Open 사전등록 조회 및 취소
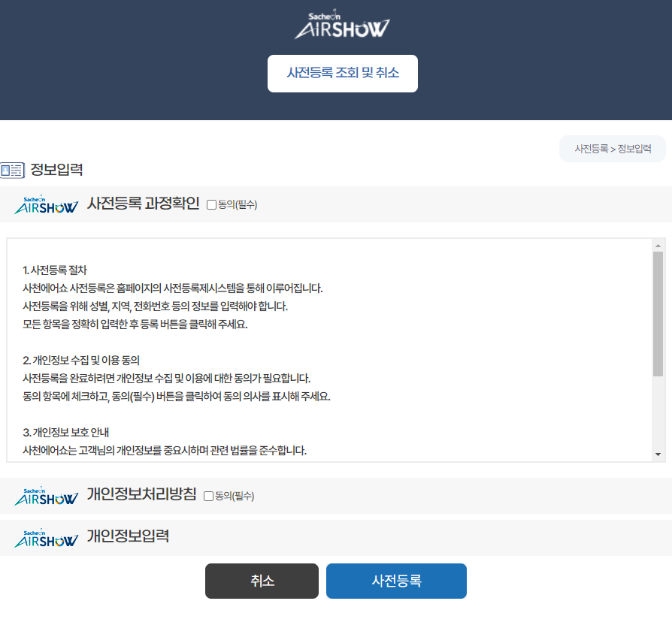This screenshot has width=672, height=619. (342, 73)
